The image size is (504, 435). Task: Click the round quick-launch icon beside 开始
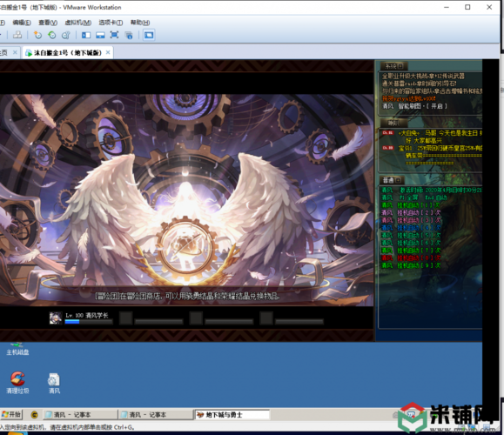pos(35,415)
